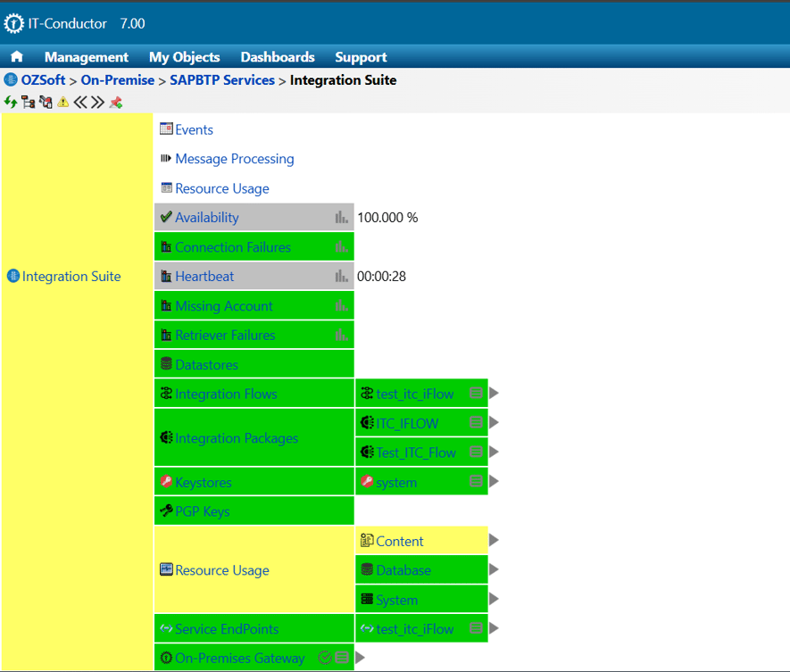This screenshot has height=672, width=790.
Task: Click the checkmark circle icon on On-Premises Gateway
Action: 325,658
